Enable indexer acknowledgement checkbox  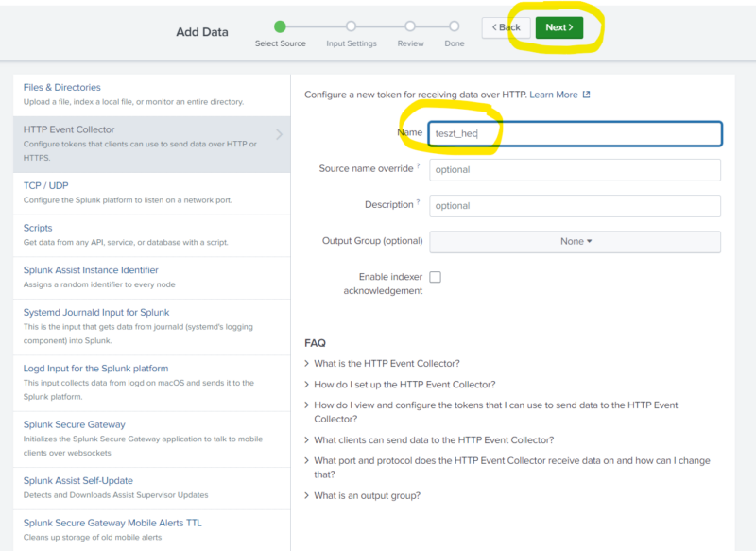[436, 277]
